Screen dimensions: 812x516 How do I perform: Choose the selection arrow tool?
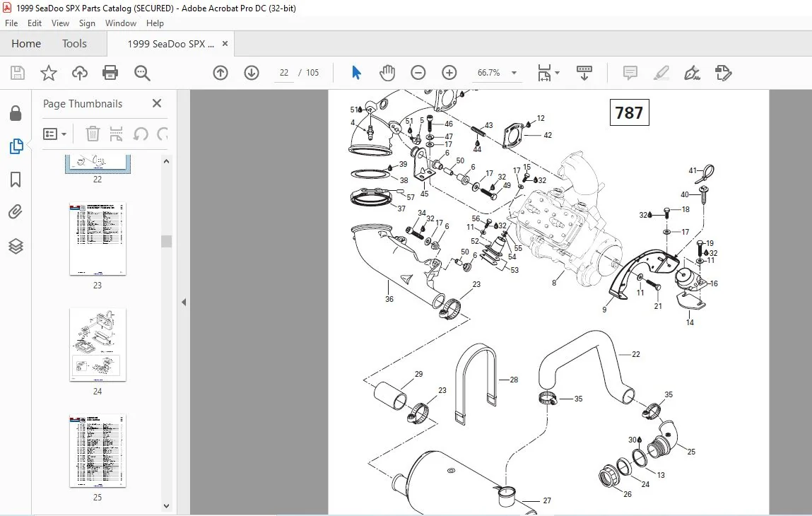(x=356, y=73)
